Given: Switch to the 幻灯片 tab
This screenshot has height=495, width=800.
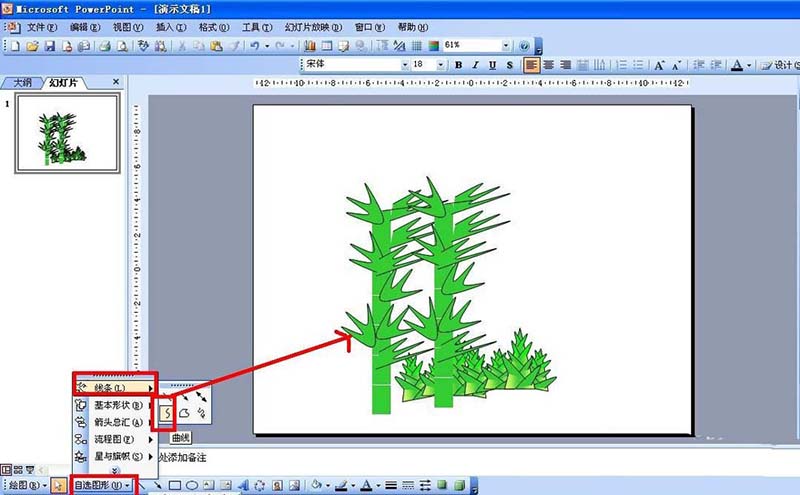Looking at the screenshot, I should pyautogui.click(x=63, y=82).
